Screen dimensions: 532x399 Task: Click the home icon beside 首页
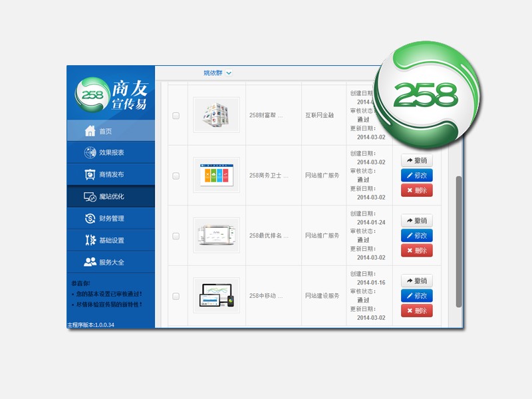pyautogui.click(x=90, y=131)
